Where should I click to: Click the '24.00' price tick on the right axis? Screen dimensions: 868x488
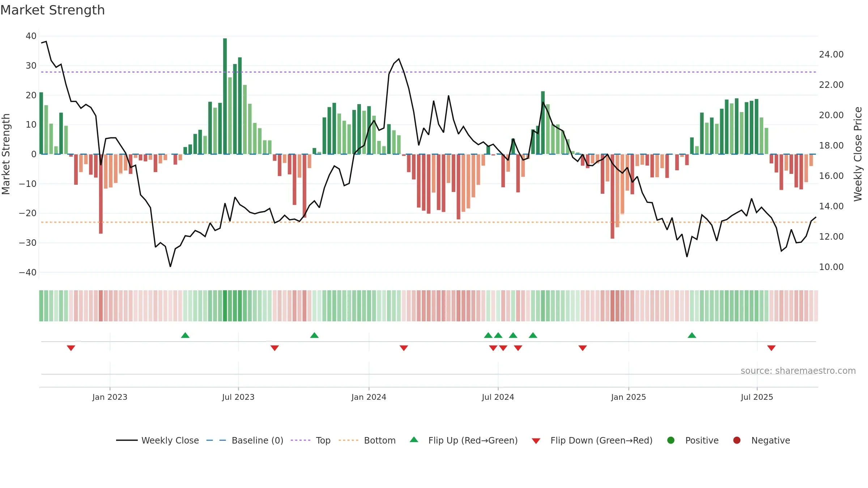[831, 54]
